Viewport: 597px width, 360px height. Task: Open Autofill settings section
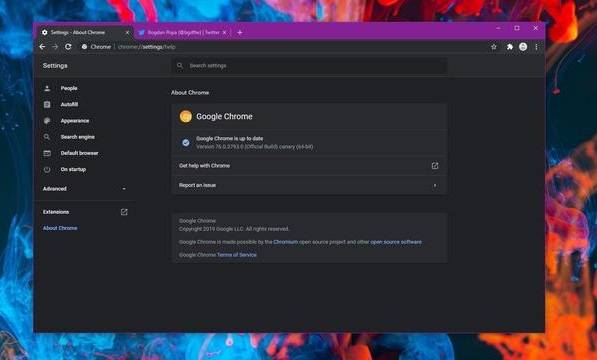[x=69, y=104]
